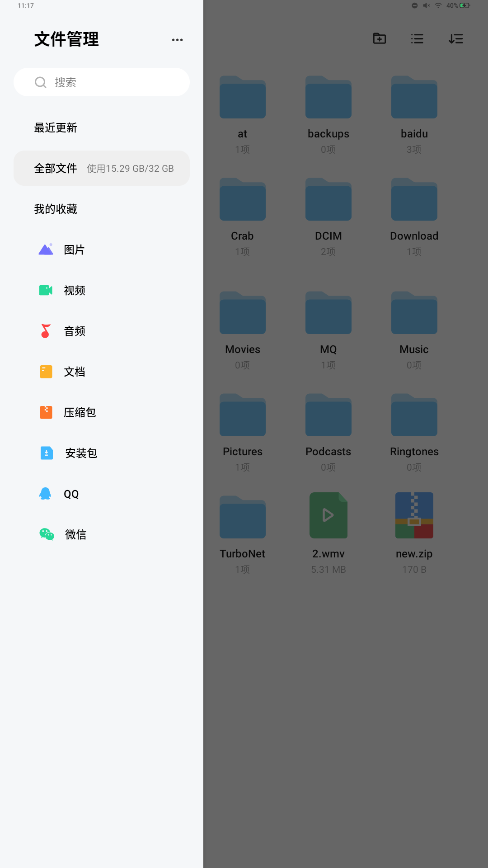Click the 使用15.29 GB/32 GB storage text

coord(130,169)
